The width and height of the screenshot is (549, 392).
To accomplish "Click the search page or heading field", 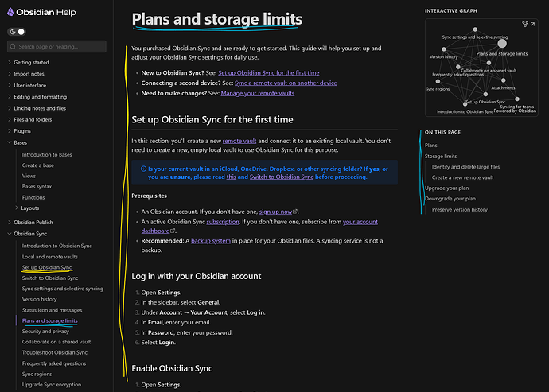I will tap(60, 47).
